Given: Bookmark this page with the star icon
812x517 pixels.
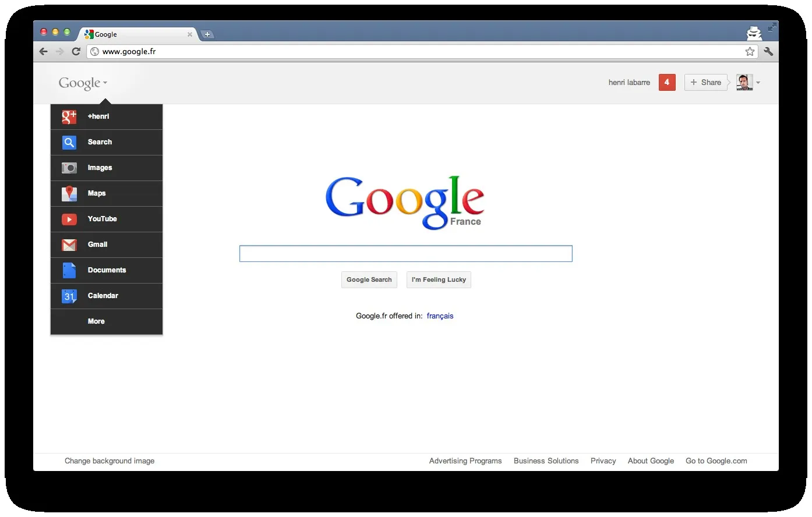Looking at the screenshot, I should 750,51.
